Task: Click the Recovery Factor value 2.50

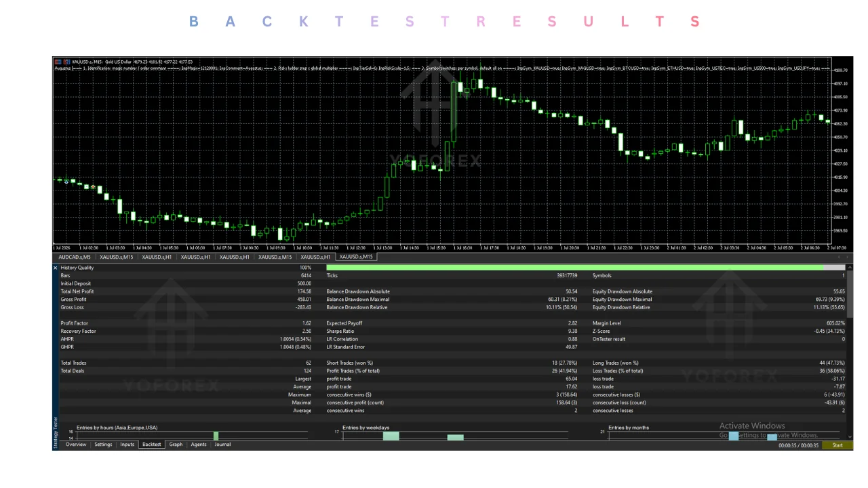Action: tap(307, 331)
